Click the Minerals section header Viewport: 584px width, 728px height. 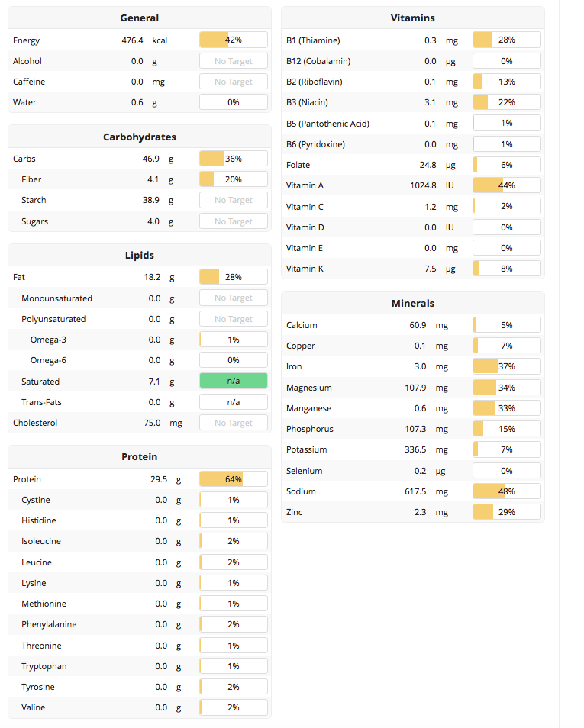[x=413, y=304]
